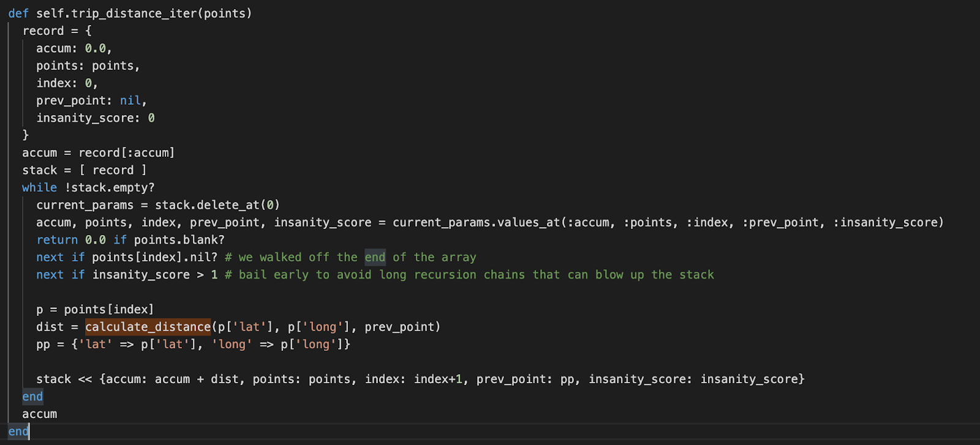
Task: Click 'prev_point: pp' in the pushed hash
Action: (526, 380)
